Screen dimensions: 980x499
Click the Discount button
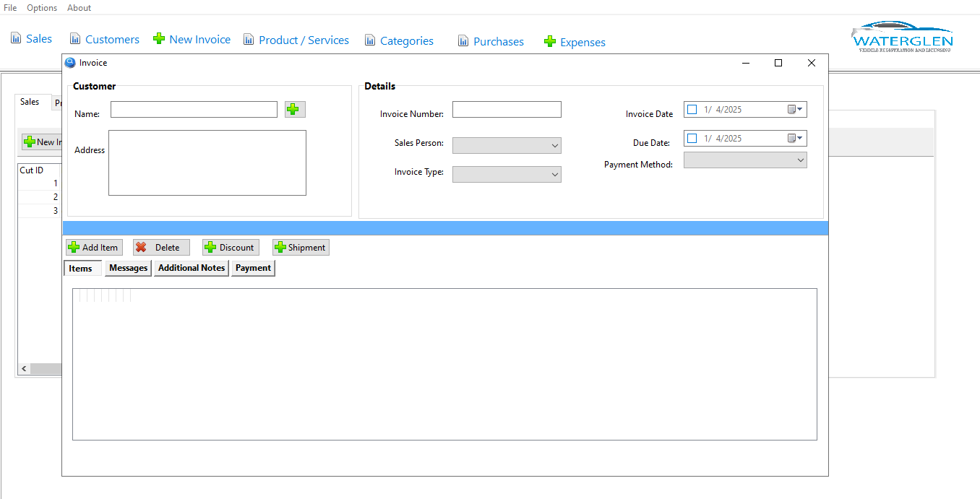231,248
